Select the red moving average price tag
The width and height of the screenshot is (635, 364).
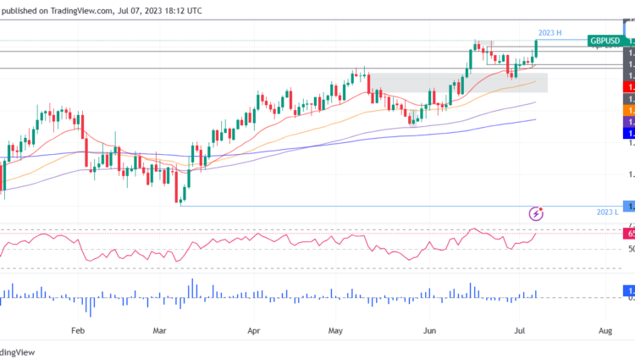[629, 87]
